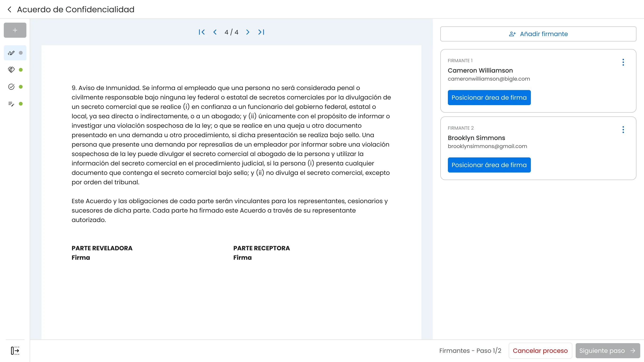Click the FIRMANTE 1 label
Image resolution: width=644 pixels, height=362 pixels.
click(x=460, y=61)
